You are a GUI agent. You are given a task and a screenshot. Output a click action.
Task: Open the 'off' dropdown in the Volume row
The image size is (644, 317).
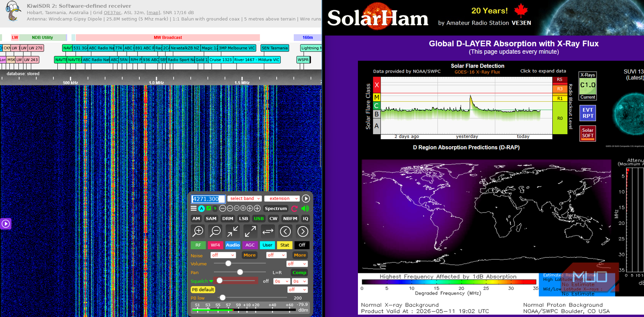[x=297, y=264]
